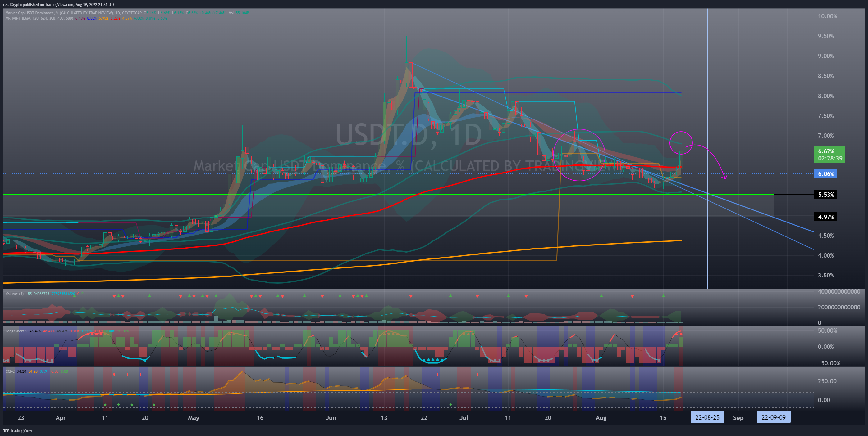Click the 23 date on time axis
This screenshot has height=436, width=868.
21,418
